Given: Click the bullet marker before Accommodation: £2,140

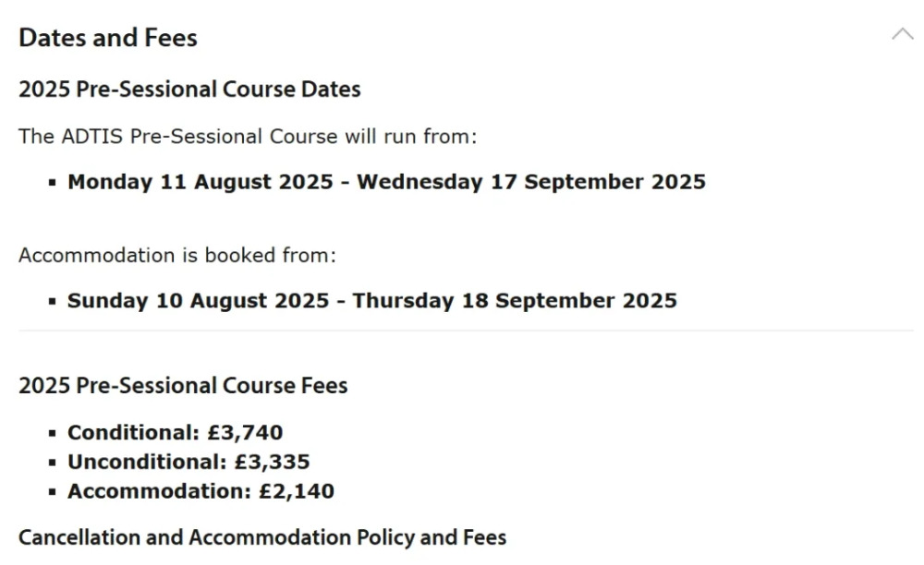Looking at the screenshot, I should [53, 492].
